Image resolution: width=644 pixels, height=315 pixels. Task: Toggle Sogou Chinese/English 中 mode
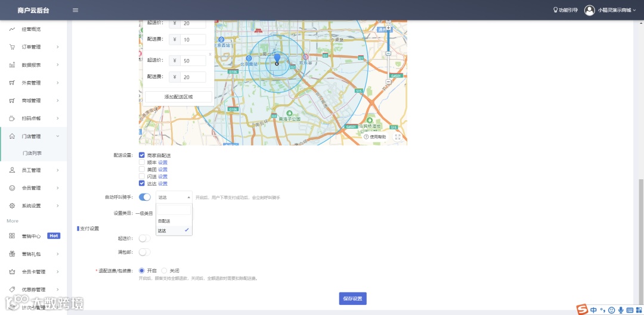coord(594,310)
